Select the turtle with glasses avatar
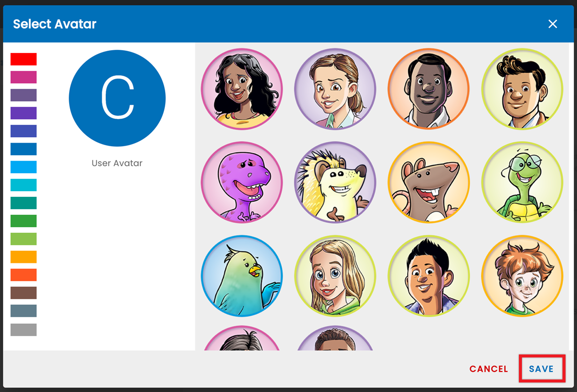Image resolution: width=577 pixels, height=392 pixels. tap(522, 182)
